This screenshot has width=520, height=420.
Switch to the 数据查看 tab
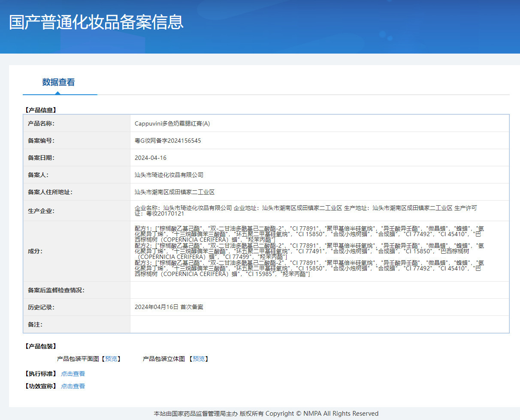(x=58, y=82)
